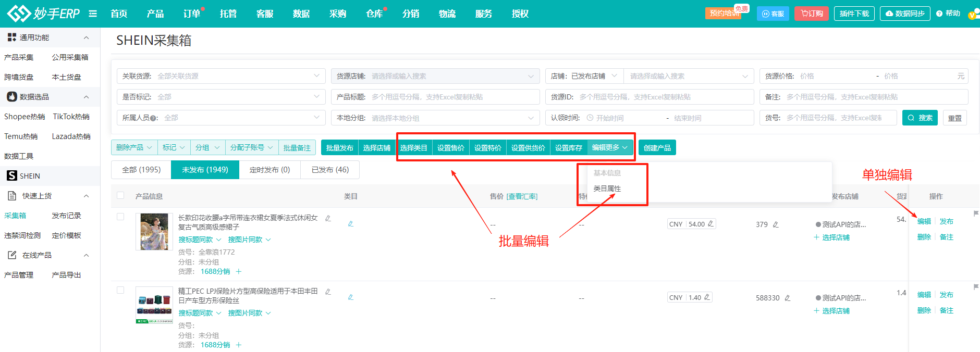
Task: Click pencil icon beside CNY 1.40 price
Action: coord(707,297)
